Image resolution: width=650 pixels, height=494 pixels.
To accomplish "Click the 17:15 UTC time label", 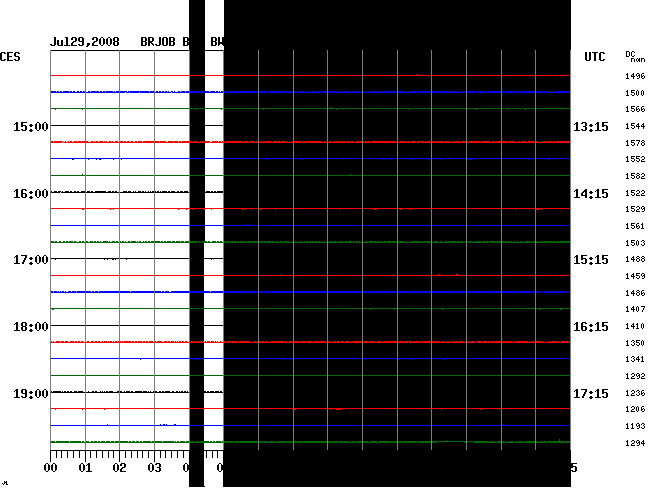I will click(x=591, y=393).
